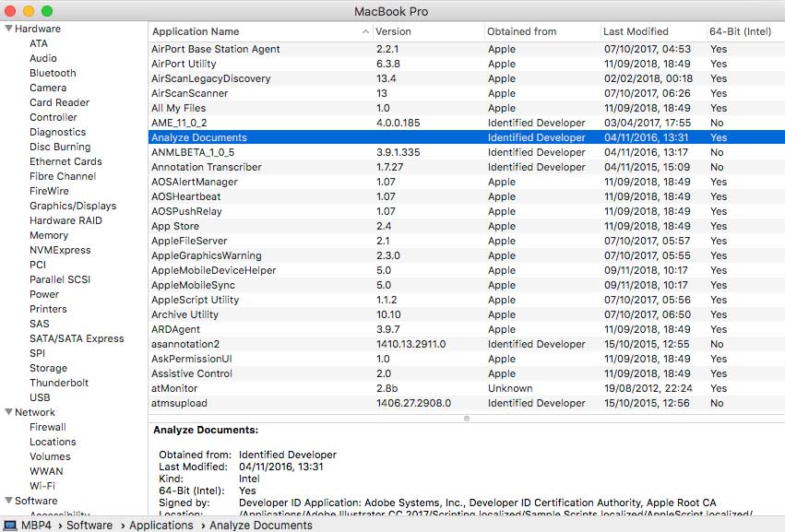Select the Archive Utility row
Viewport: 785px width, 532px height.
pyautogui.click(x=467, y=314)
